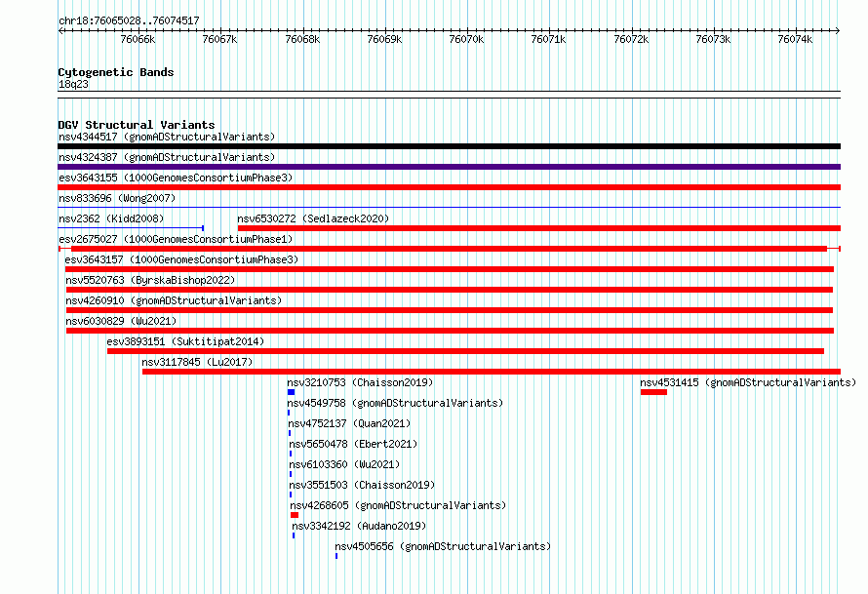The image size is (868, 594).
Task: Click the chr18:76065028..76074517 region label
Action: coord(129,20)
